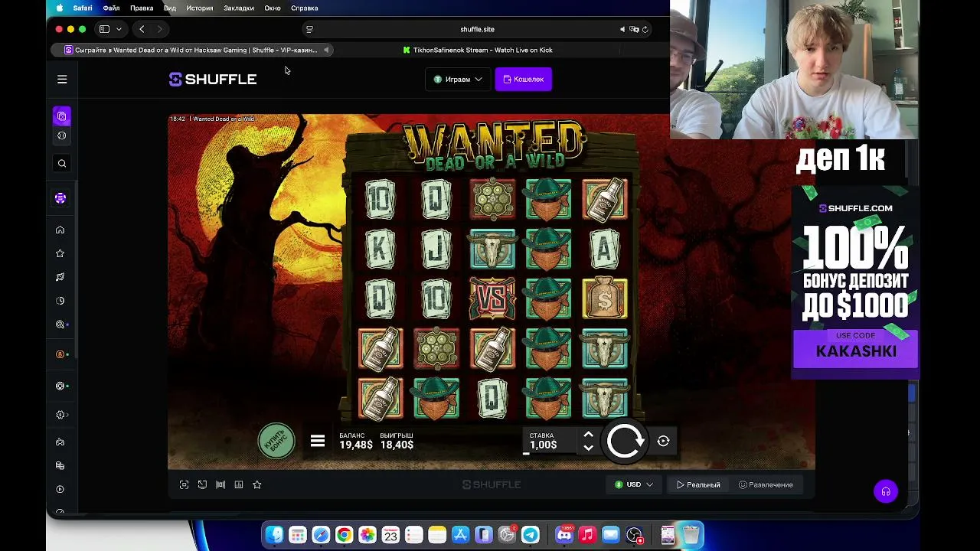Spin the slot reels
The height and width of the screenshot is (551, 980).
(626, 442)
